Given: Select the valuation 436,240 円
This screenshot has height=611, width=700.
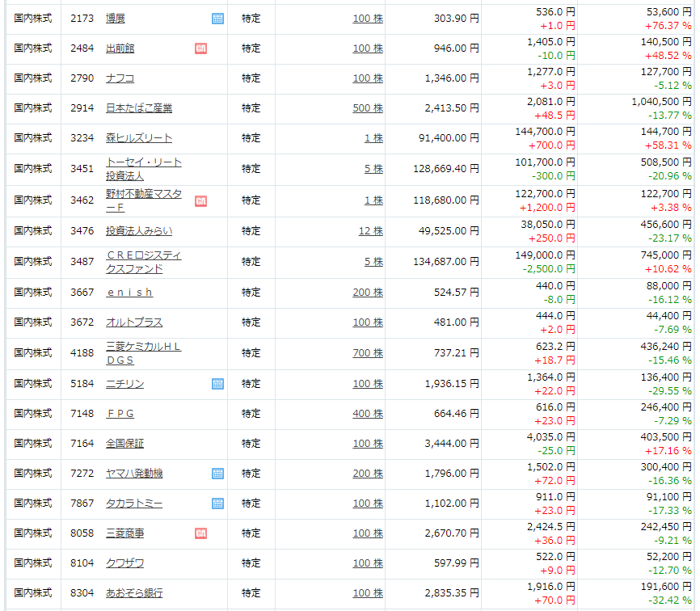Looking at the screenshot, I should 666,347.
